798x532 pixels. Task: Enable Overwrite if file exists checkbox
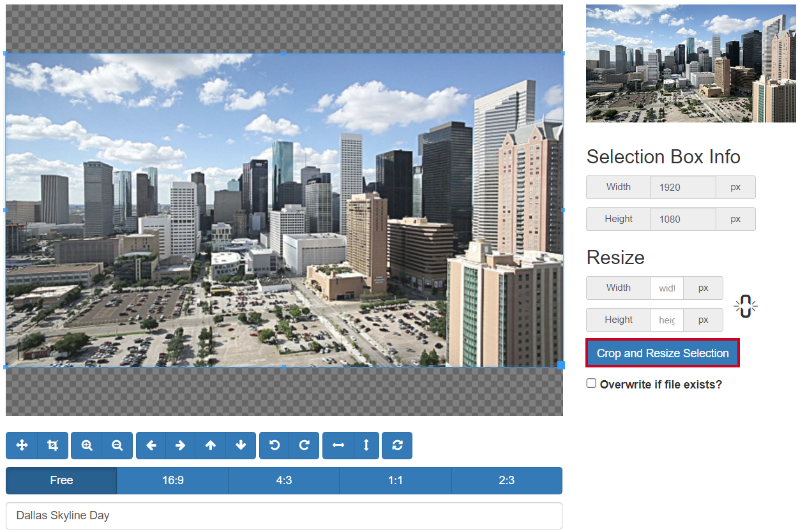point(591,383)
